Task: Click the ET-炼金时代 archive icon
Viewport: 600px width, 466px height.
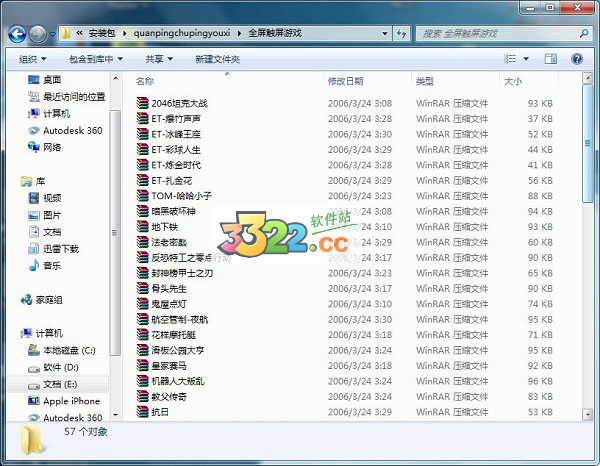Action: [x=142, y=165]
